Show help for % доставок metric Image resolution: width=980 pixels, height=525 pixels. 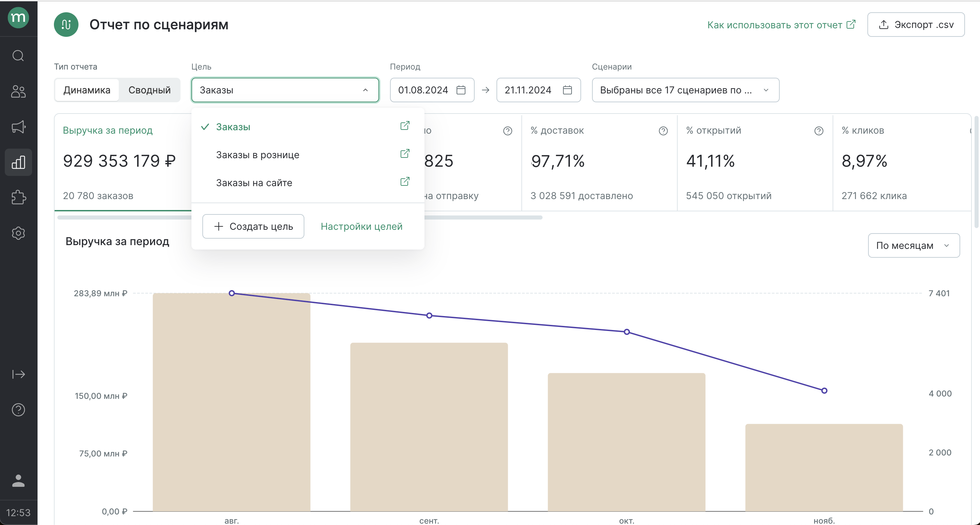(x=663, y=131)
